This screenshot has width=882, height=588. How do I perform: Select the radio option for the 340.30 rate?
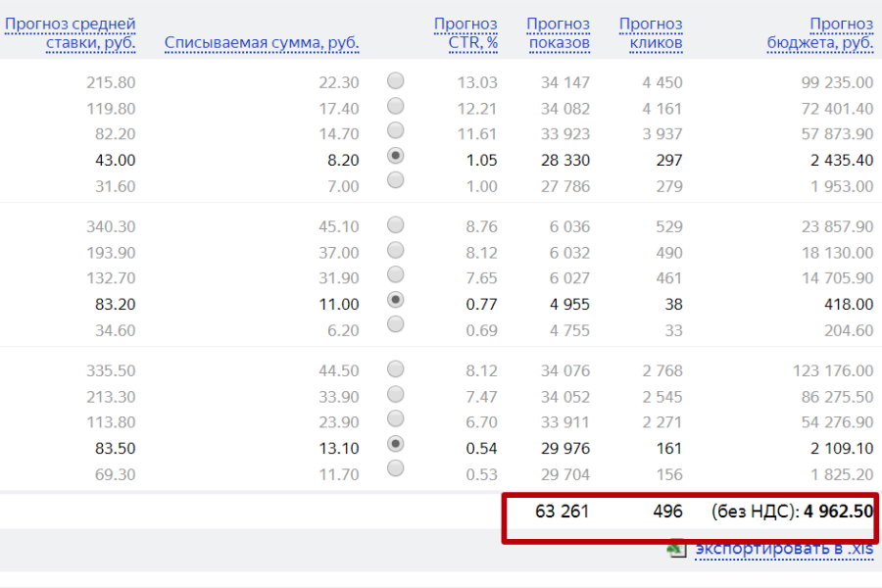[396, 224]
